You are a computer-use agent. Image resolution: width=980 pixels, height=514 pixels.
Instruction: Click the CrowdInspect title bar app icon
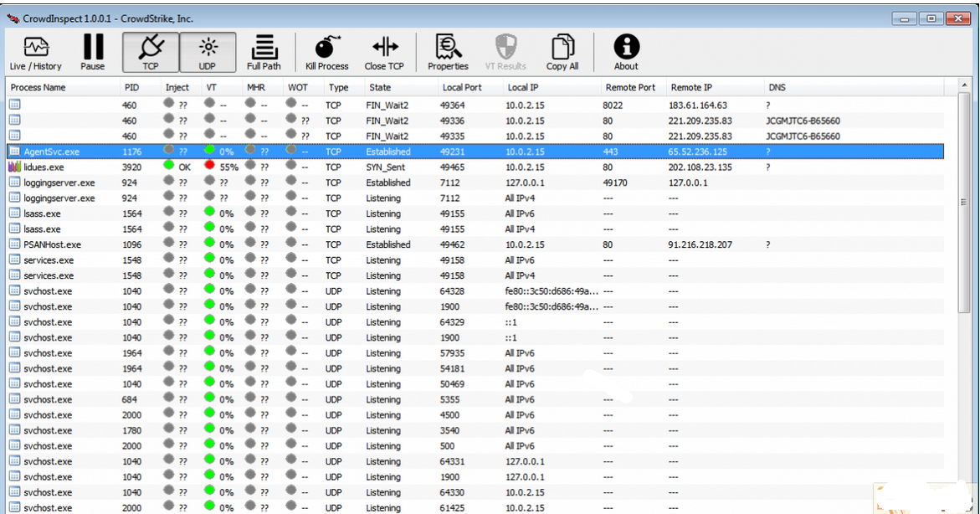tap(13, 18)
